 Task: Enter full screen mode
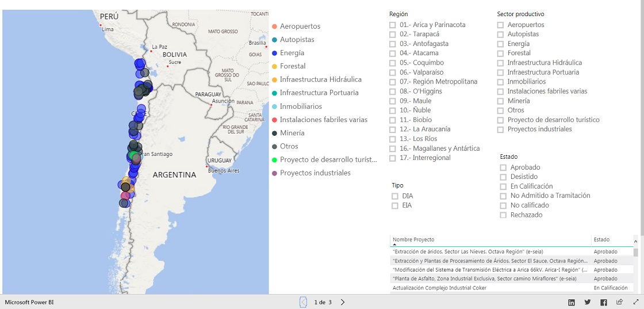pos(636,302)
